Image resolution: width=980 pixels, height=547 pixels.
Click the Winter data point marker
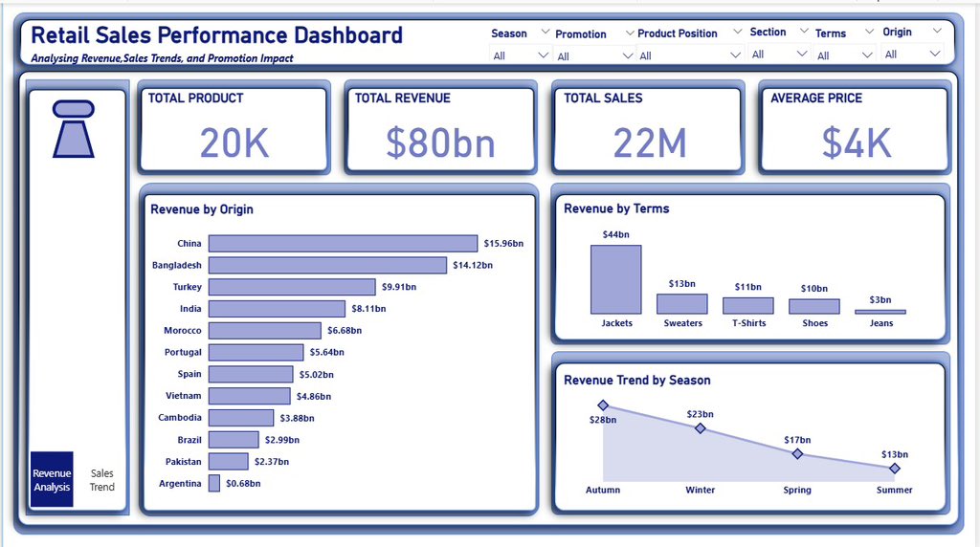(701, 428)
